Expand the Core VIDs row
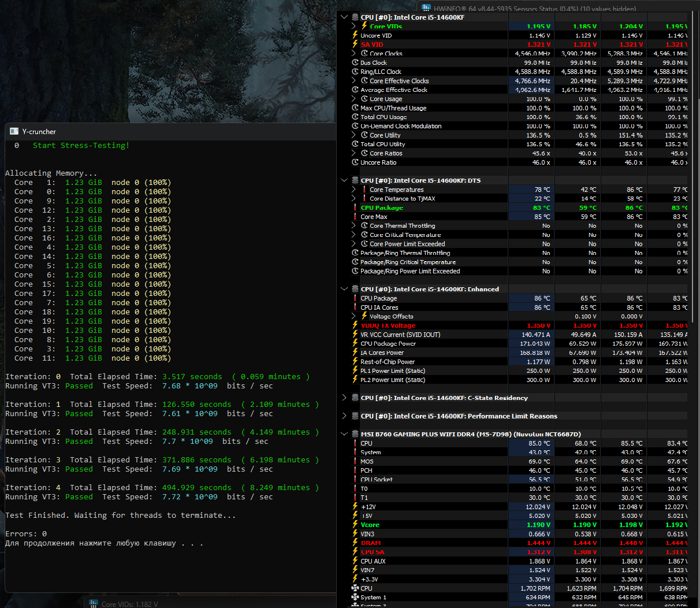The image size is (700, 608). 354,26
